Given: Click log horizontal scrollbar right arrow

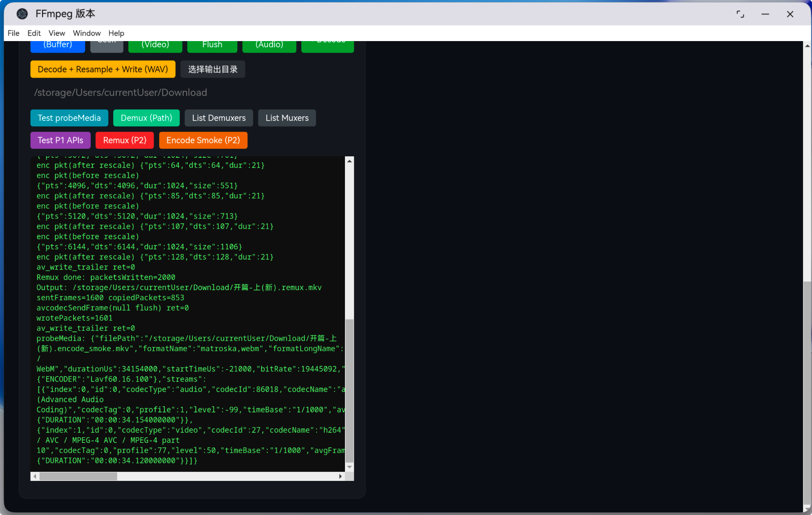Looking at the screenshot, I should pos(340,476).
